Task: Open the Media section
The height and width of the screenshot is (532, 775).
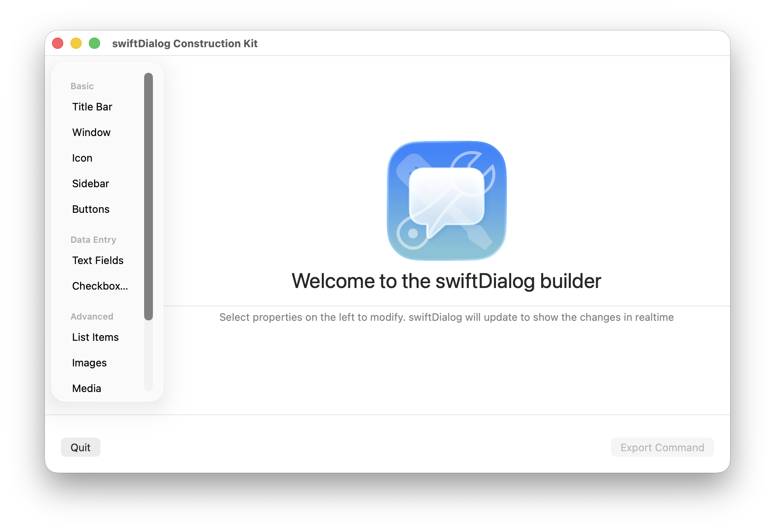Action: pyautogui.click(x=86, y=388)
